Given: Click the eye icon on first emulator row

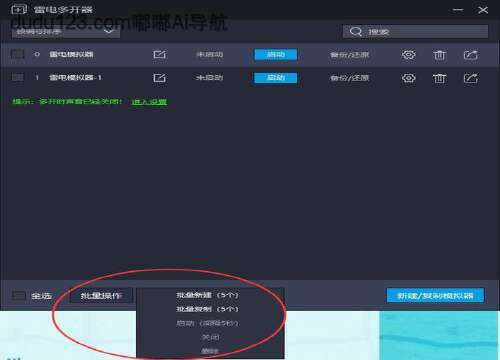Looking at the screenshot, I should 408,55.
